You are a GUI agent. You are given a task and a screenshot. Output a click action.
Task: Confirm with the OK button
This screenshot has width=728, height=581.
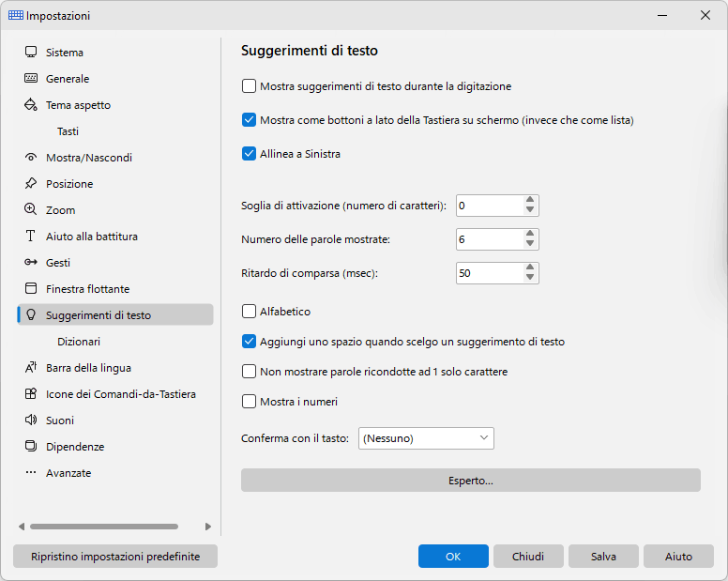[453, 556]
